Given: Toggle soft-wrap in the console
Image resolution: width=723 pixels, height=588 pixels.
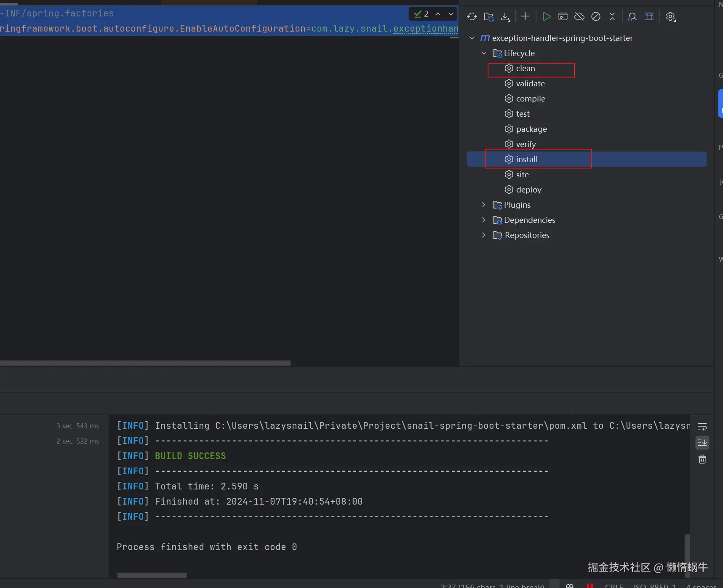Looking at the screenshot, I should pos(702,426).
